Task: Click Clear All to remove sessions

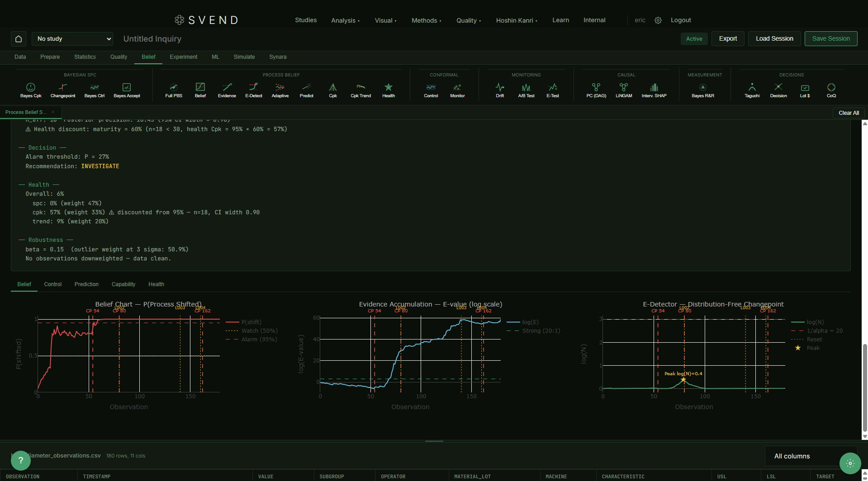Action: 848,113
